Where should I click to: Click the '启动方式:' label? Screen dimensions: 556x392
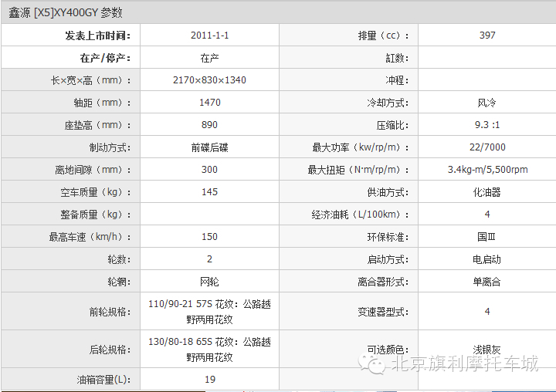click(x=388, y=259)
